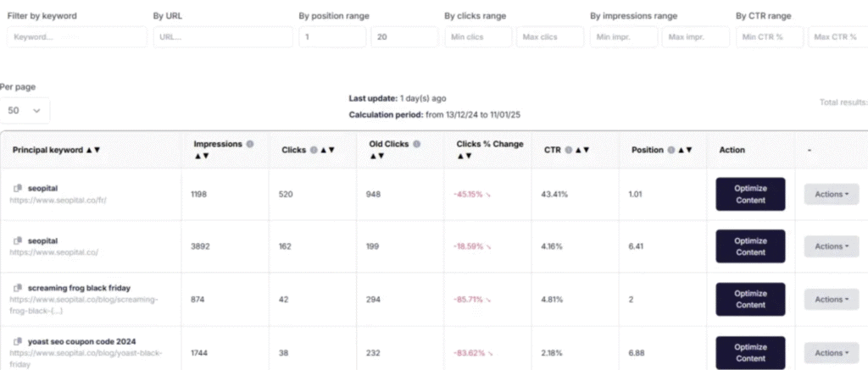Expand Actions menu for yoast seo coupon code row
Image resolution: width=868 pixels, height=370 pixels.
pos(831,352)
